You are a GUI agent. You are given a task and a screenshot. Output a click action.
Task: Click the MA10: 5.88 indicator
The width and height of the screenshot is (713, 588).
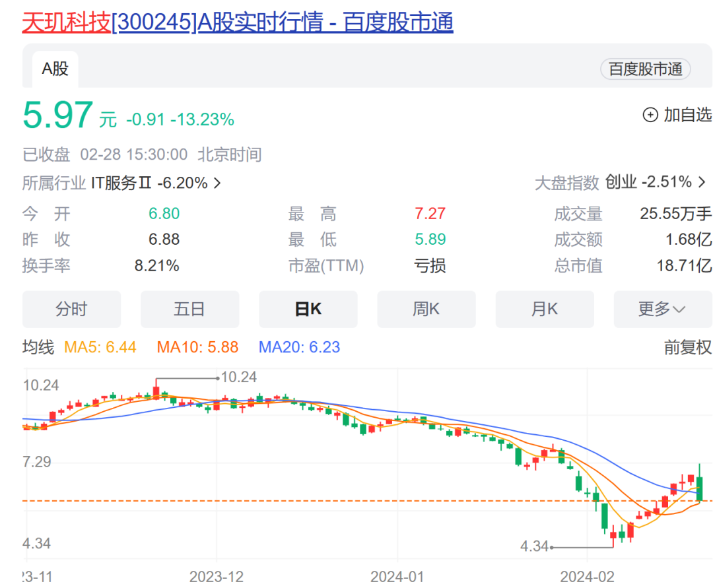pos(197,348)
